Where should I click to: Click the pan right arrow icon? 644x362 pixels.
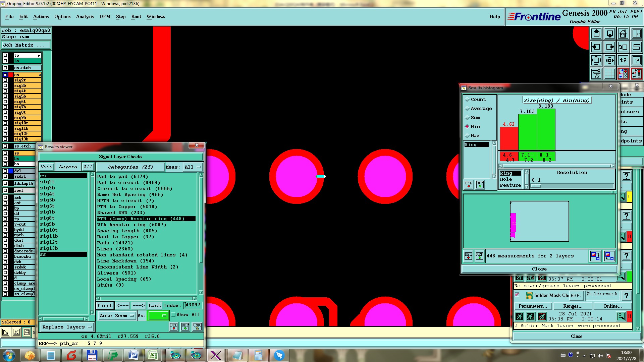[610, 47]
